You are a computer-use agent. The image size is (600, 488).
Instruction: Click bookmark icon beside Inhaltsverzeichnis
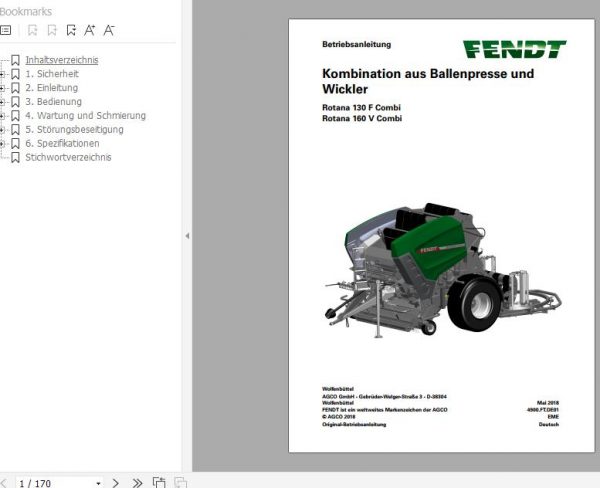(x=15, y=60)
